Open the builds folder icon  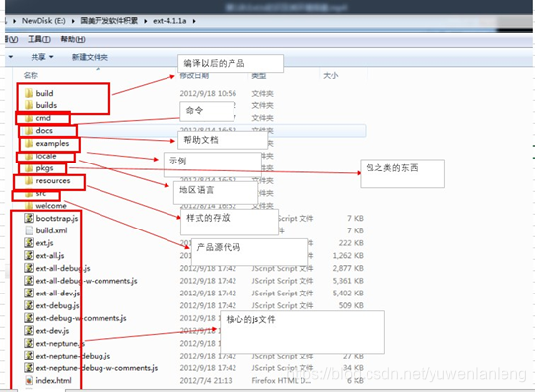[29, 105]
